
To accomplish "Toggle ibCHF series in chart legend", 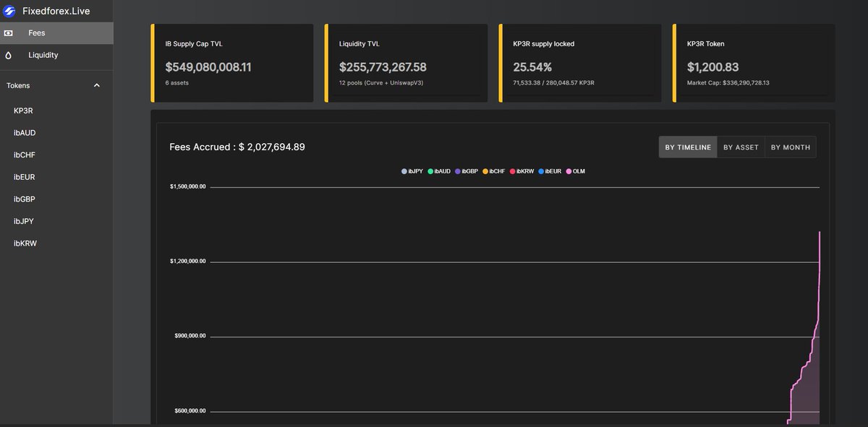I will (x=493, y=171).
